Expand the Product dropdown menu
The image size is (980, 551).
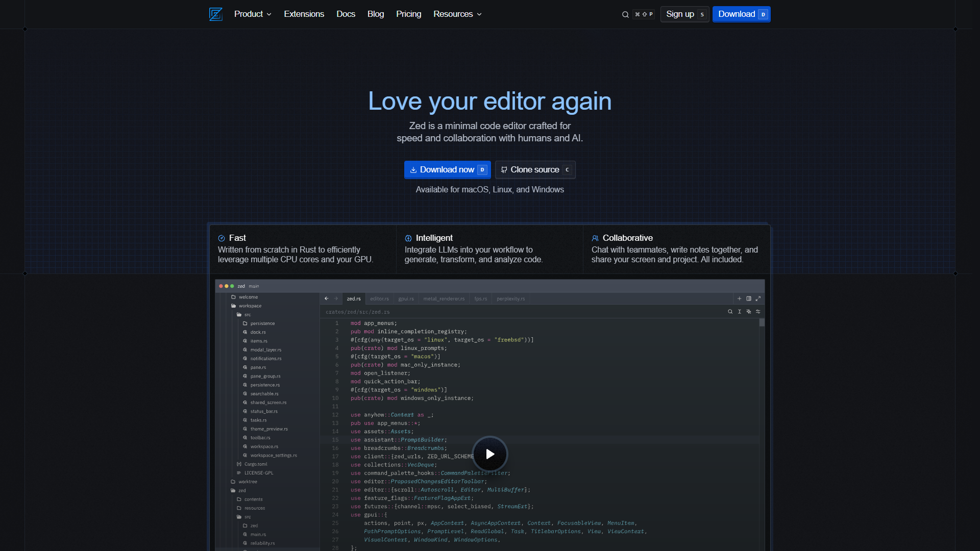253,14
